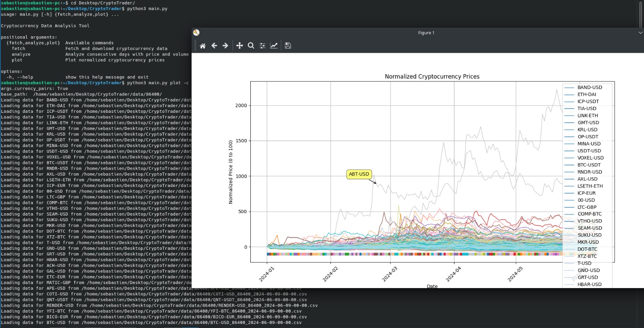644x328 pixels.
Task: Click the COMP-BTC legend entry
Action: (x=583, y=214)
